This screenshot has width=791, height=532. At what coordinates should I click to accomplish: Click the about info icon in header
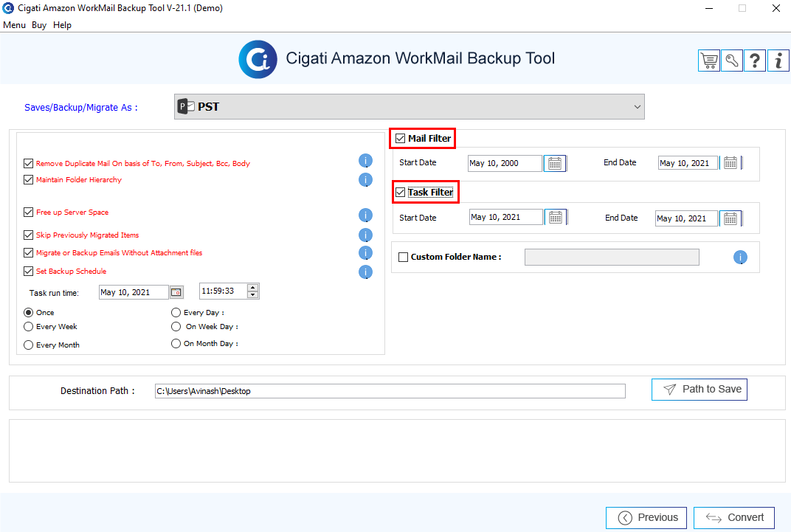point(778,61)
